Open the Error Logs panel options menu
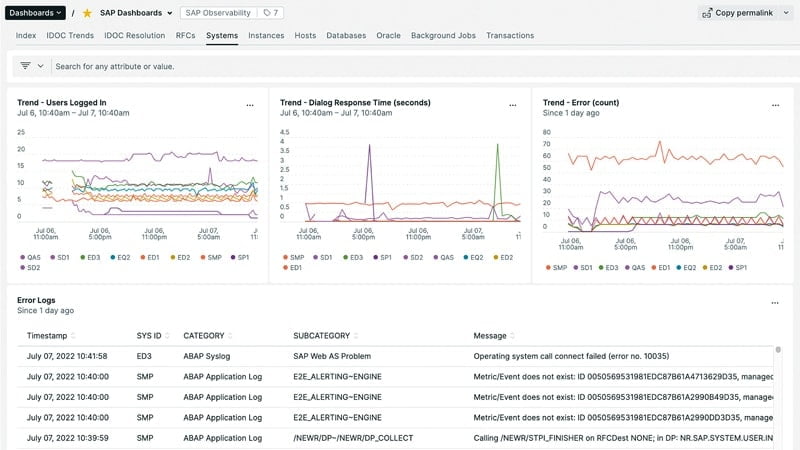This screenshot has height=450, width=800. pos(774,303)
